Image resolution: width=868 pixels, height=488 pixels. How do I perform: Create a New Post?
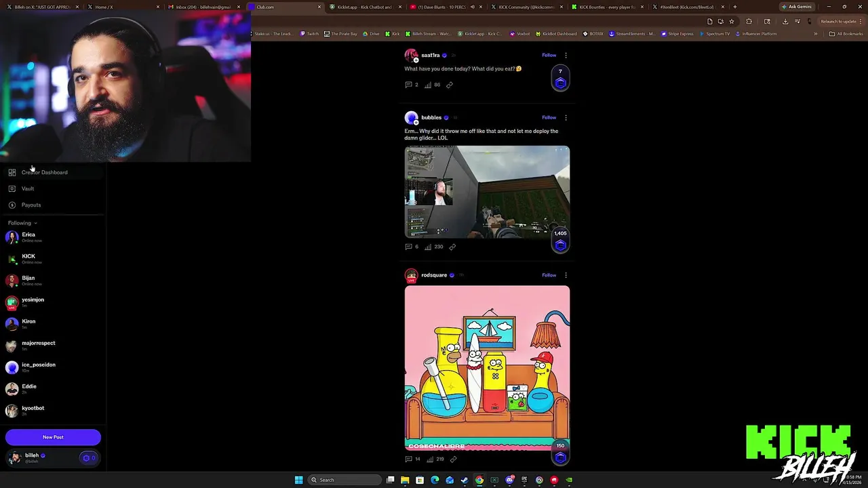(53, 437)
